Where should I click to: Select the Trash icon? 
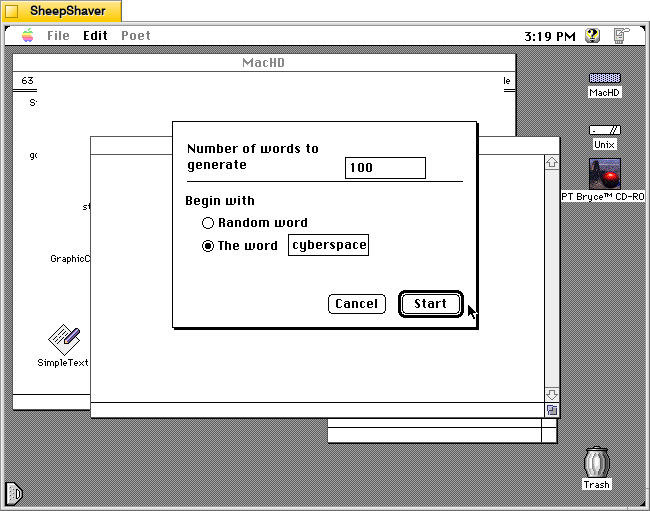[x=597, y=462]
